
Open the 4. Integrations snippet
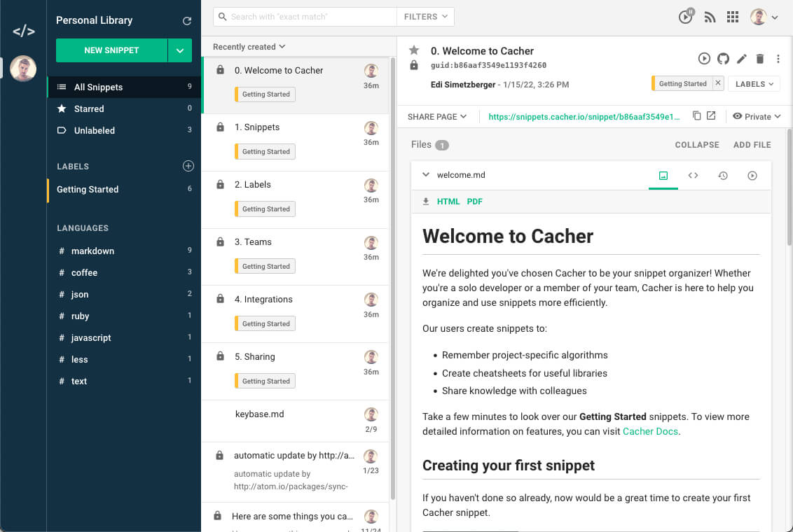click(296, 314)
